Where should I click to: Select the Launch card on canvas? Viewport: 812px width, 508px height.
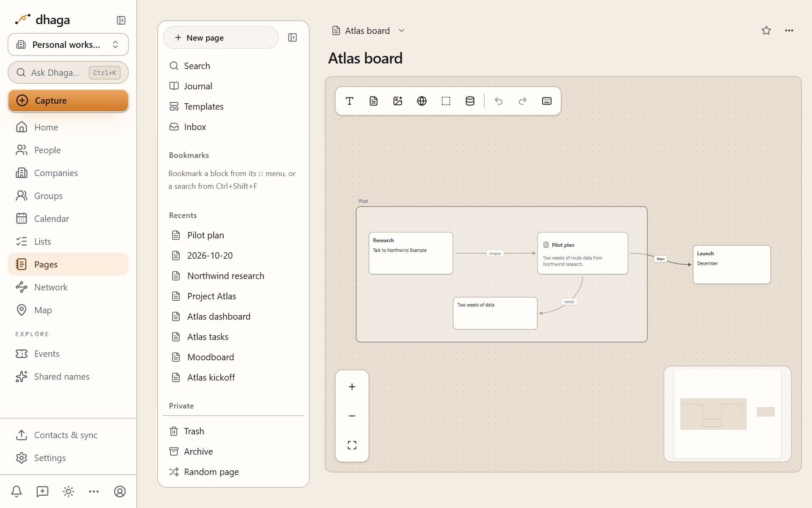pos(732,265)
